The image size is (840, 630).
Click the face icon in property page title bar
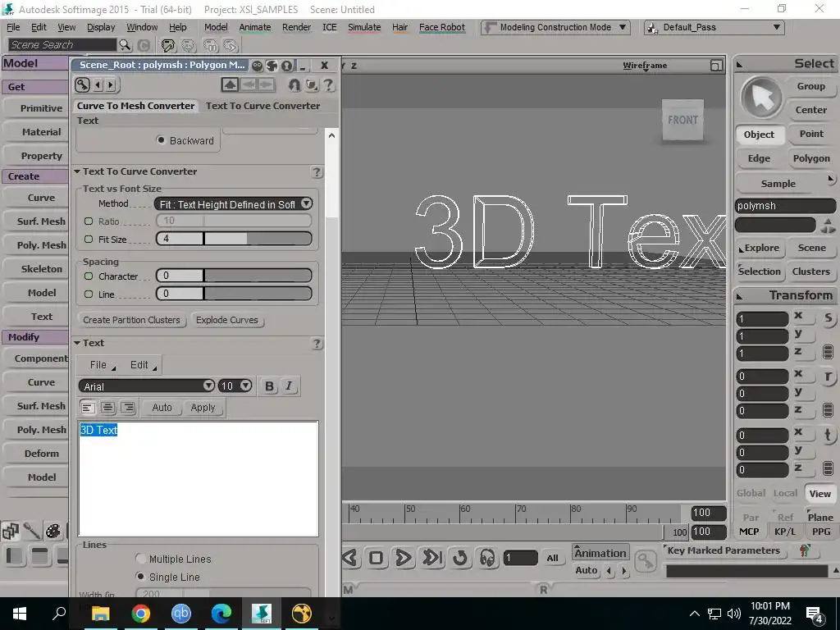coord(257,66)
